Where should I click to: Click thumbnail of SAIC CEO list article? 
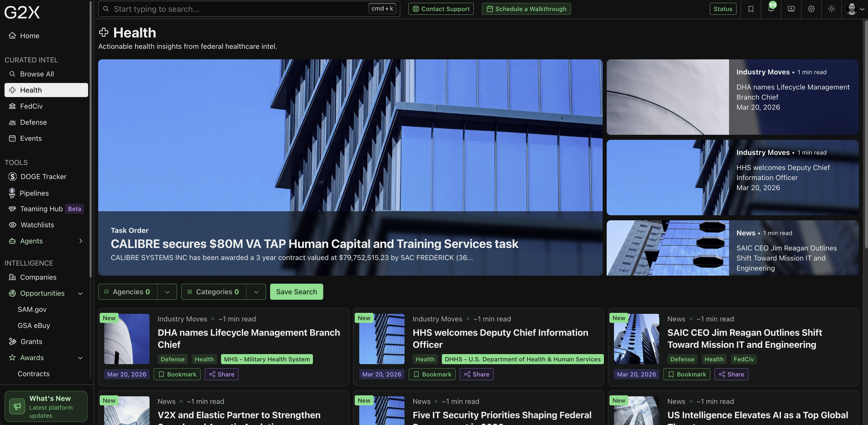pyautogui.click(x=636, y=339)
